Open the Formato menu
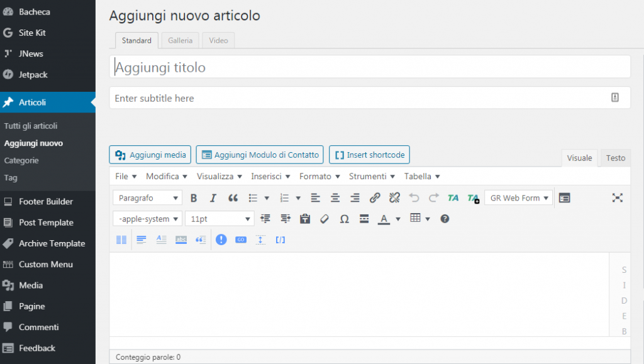Image resolution: width=644 pixels, height=364 pixels. [319, 177]
